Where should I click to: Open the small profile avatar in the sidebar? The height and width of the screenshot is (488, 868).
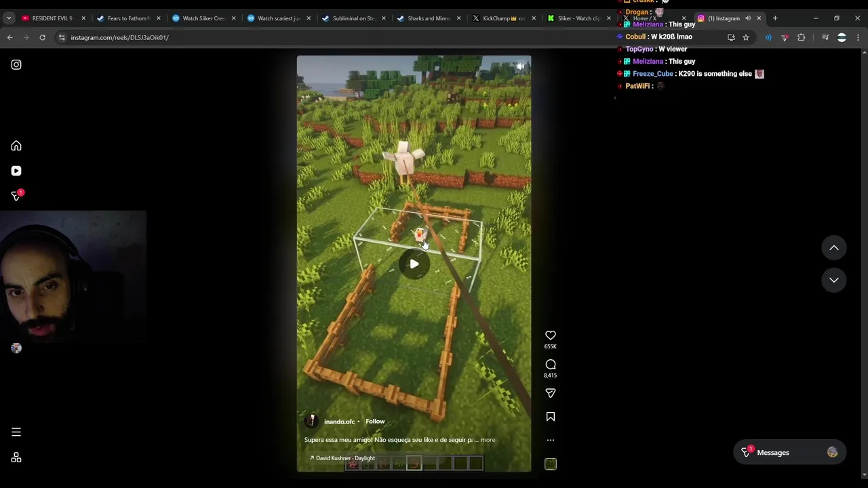(16, 348)
